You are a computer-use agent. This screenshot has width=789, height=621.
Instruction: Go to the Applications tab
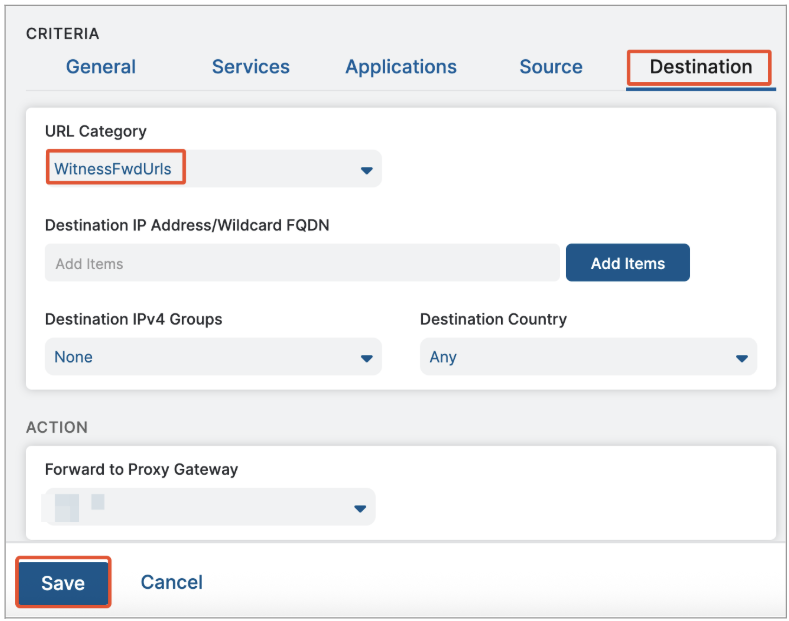(x=401, y=67)
